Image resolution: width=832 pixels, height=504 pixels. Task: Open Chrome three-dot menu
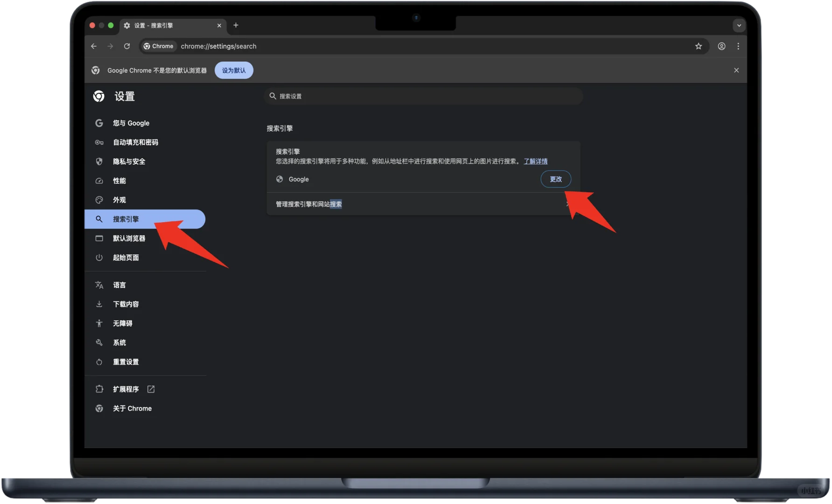pyautogui.click(x=738, y=46)
